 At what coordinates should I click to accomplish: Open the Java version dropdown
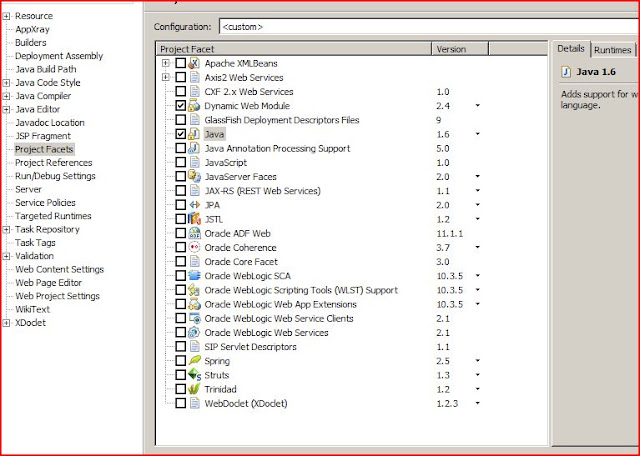(x=477, y=134)
